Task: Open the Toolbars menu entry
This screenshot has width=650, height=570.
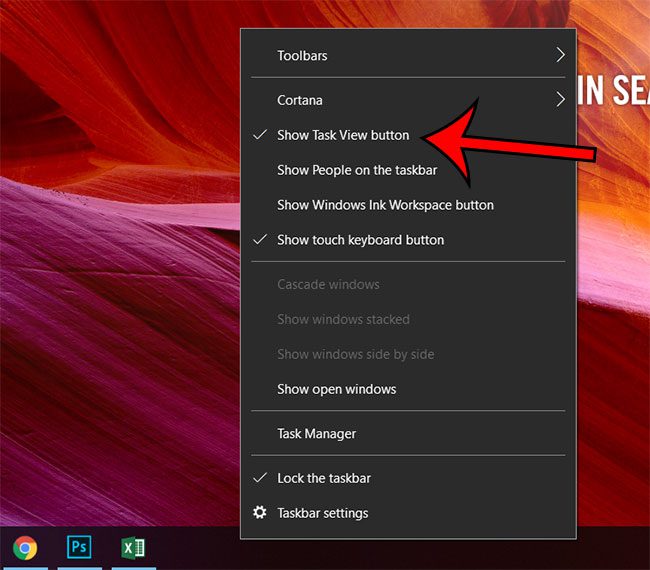Action: pos(408,55)
